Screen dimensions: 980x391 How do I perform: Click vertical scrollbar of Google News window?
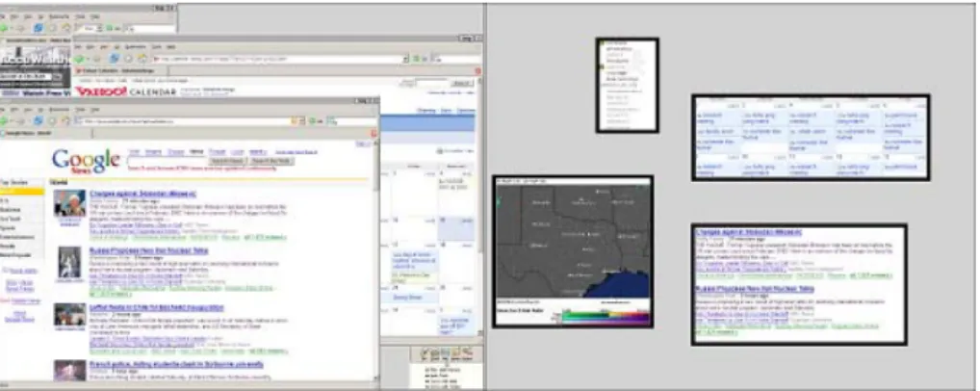click(375, 260)
